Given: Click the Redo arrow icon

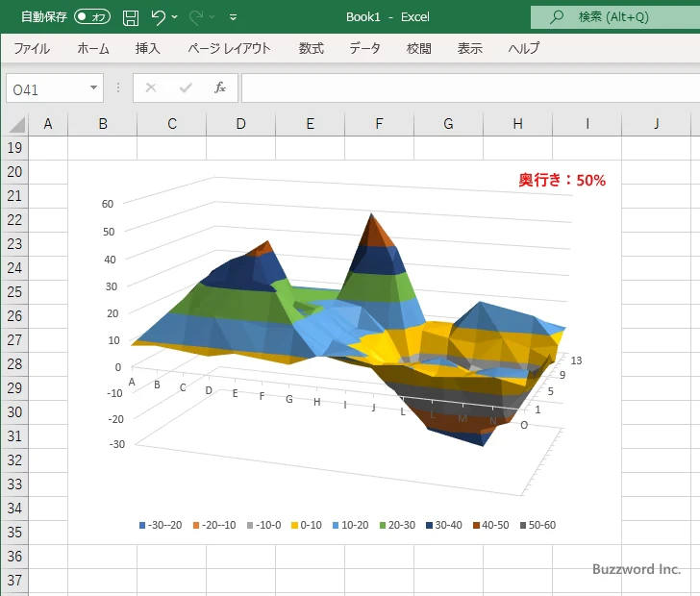Looking at the screenshot, I should coord(195,17).
